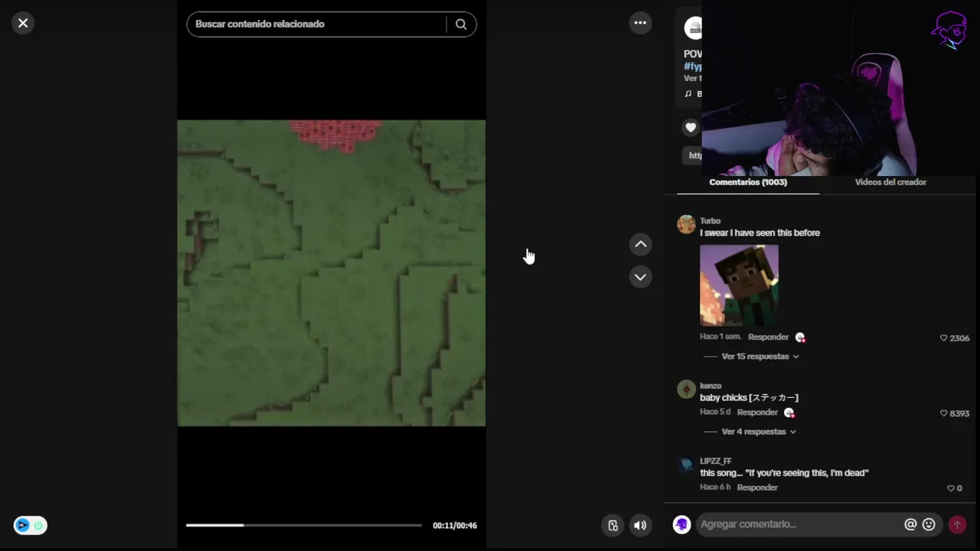Click the video progress bar

pos(303,525)
